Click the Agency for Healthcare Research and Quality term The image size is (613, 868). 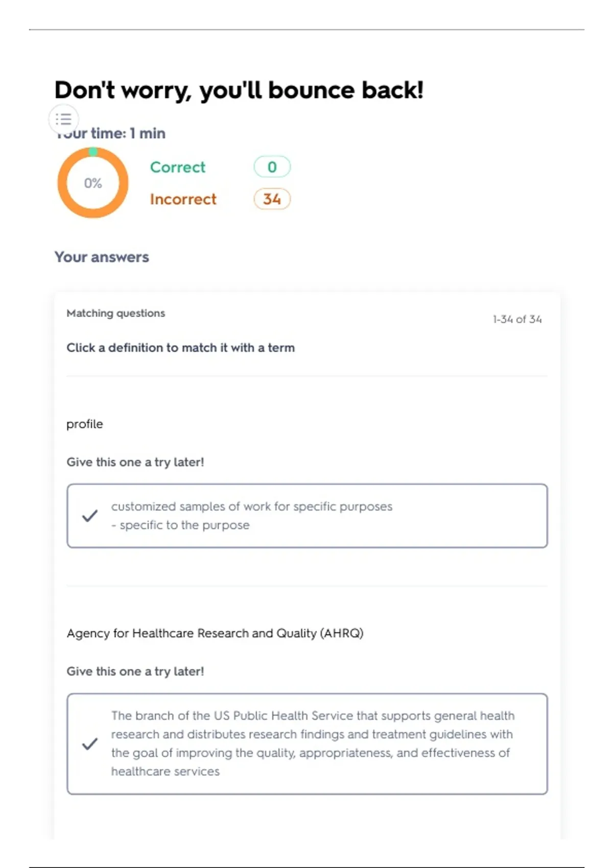215,633
